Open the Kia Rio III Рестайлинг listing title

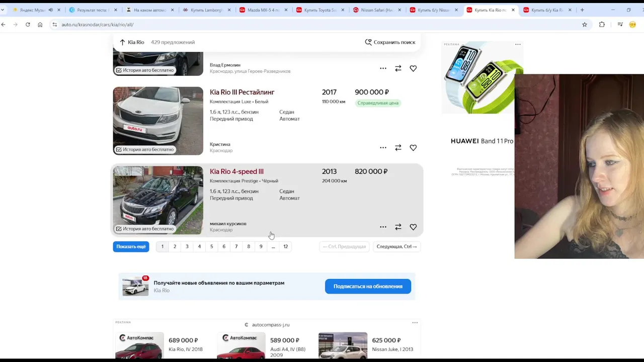click(242, 92)
